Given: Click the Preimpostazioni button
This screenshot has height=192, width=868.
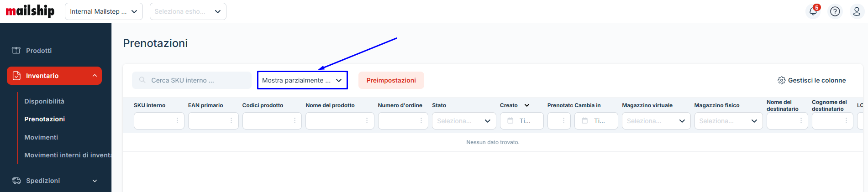Looking at the screenshot, I should click(391, 80).
